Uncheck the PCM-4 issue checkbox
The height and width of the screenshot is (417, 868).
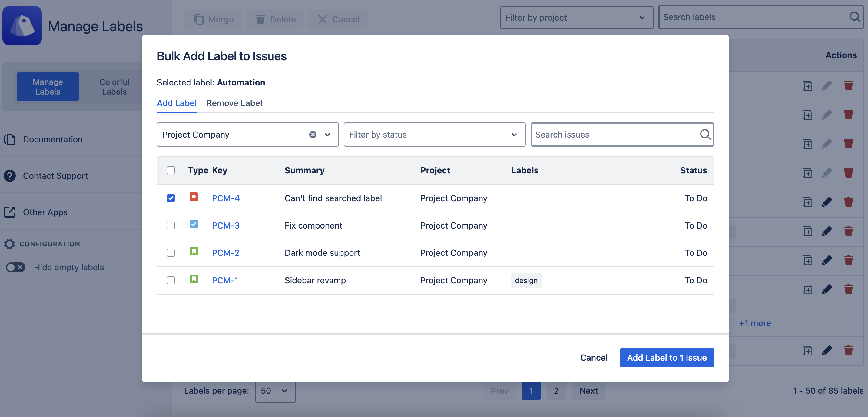point(171,198)
